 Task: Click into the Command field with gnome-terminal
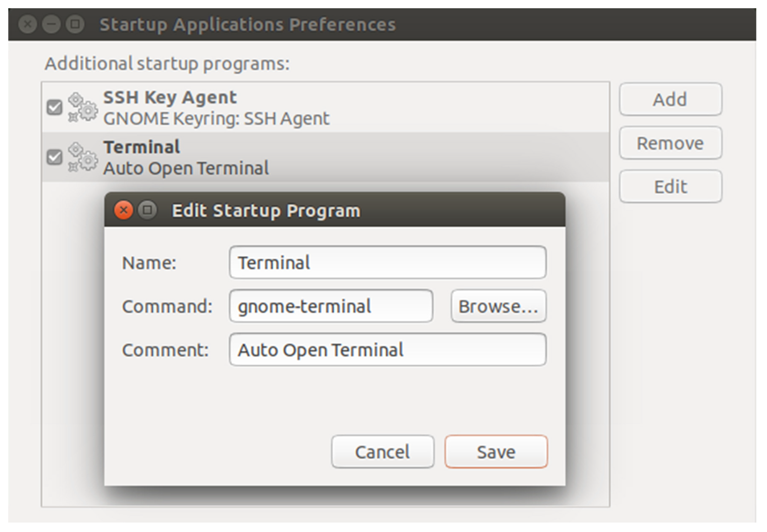[x=331, y=306]
